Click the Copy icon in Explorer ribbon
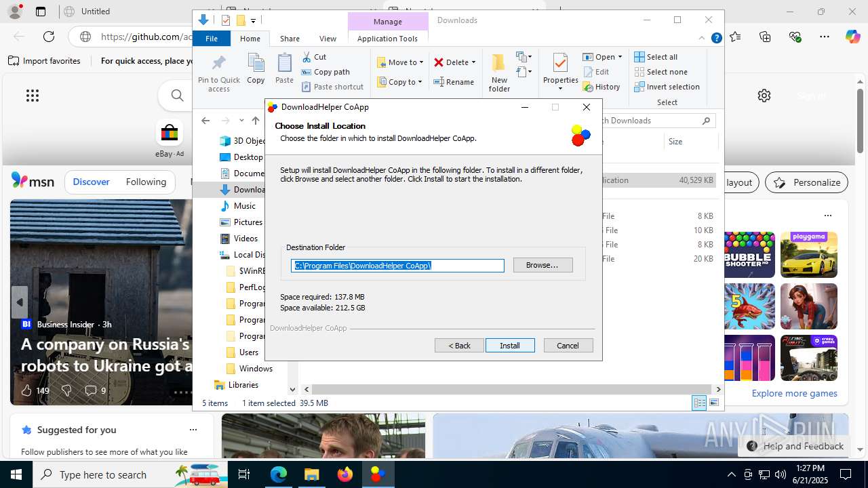 point(256,68)
